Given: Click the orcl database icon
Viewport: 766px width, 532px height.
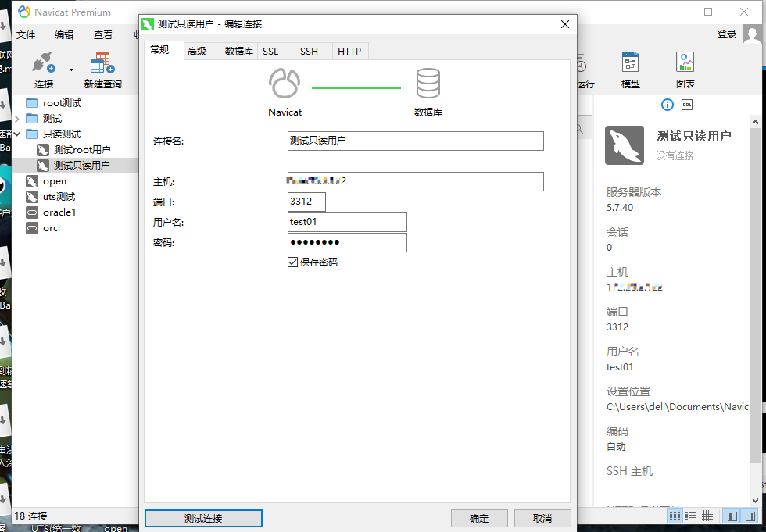Looking at the screenshot, I should [x=32, y=228].
